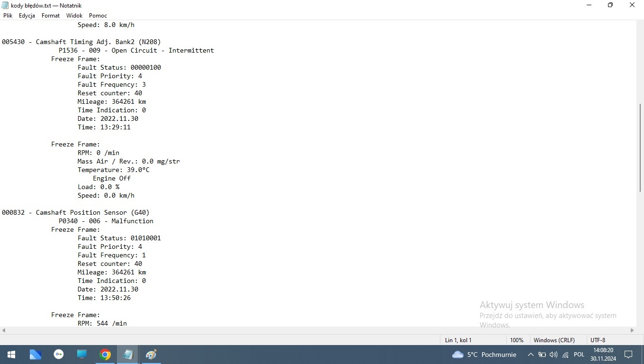Click the Time: 13:29:11 line
This screenshot has height=364, width=644.
click(x=104, y=127)
